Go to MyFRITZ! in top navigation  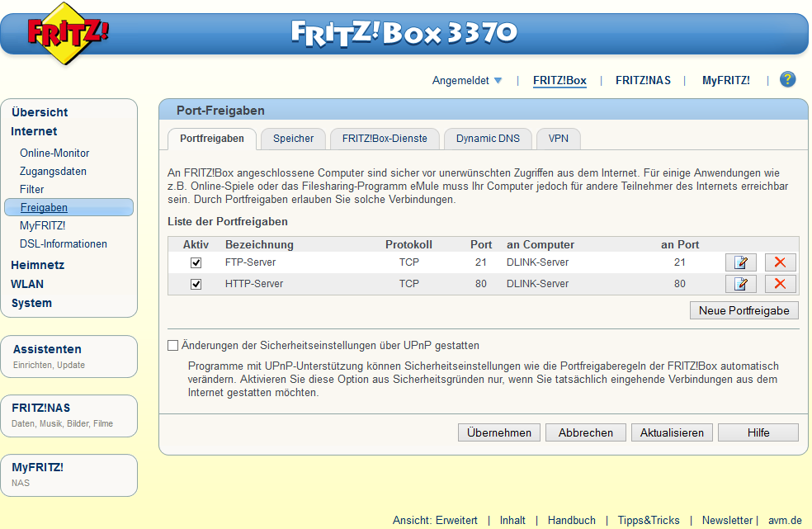(725, 80)
